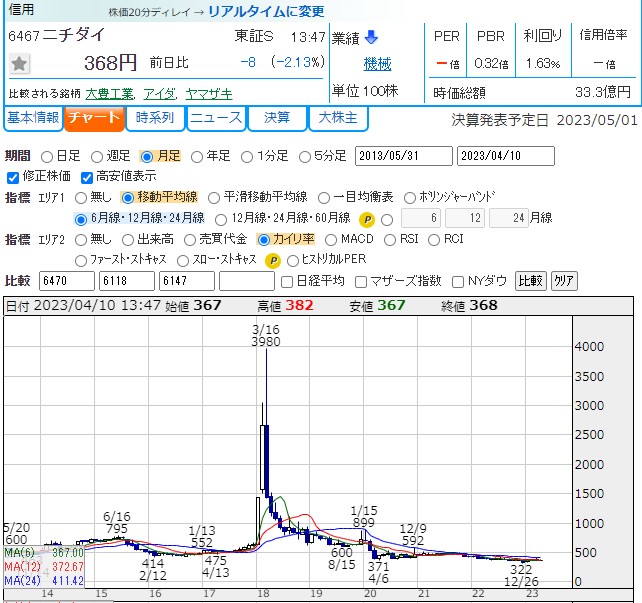Select the 日足 period radio button
The width and height of the screenshot is (642, 603).
(47, 157)
